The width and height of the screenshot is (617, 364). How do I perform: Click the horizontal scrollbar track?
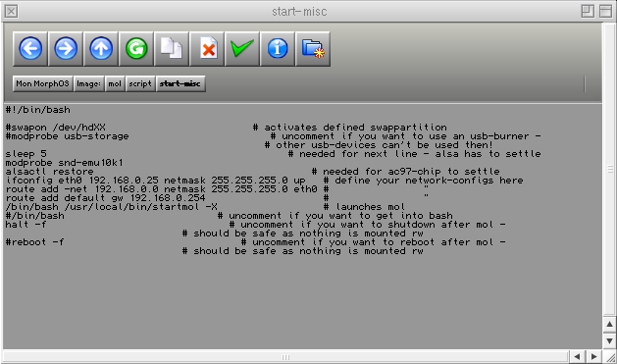click(x=285, y=357)
